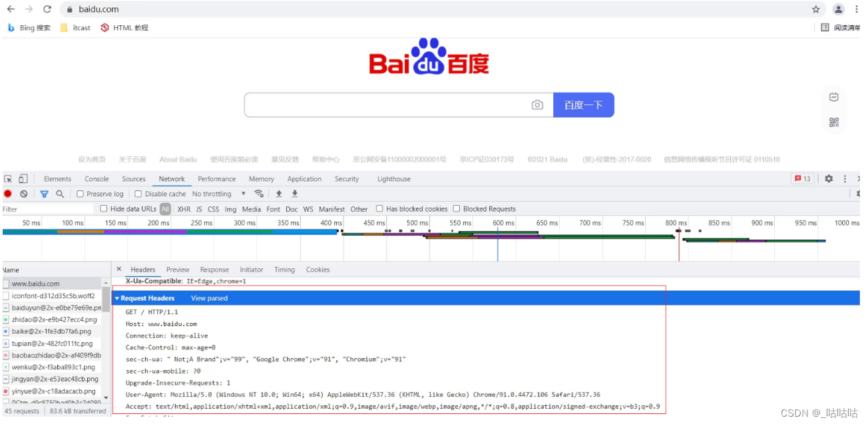Open DevTools settings gear

[829, 178]
